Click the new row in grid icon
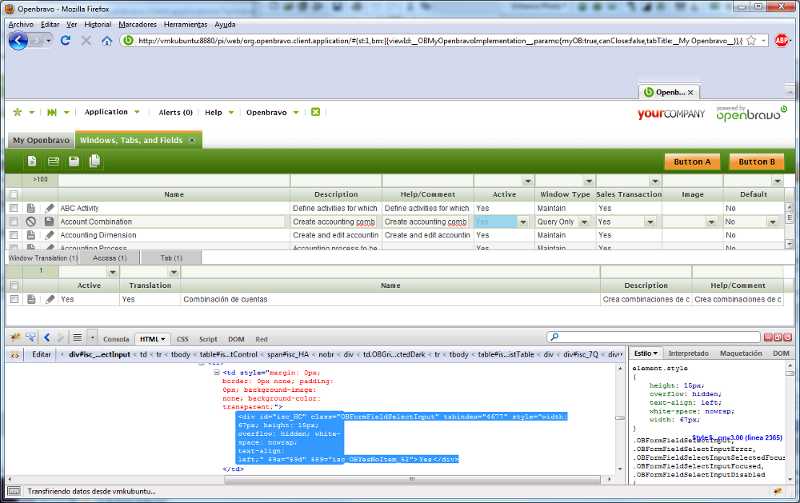The height and width of the screenshot is (503, 800). (x=53, y=161)
